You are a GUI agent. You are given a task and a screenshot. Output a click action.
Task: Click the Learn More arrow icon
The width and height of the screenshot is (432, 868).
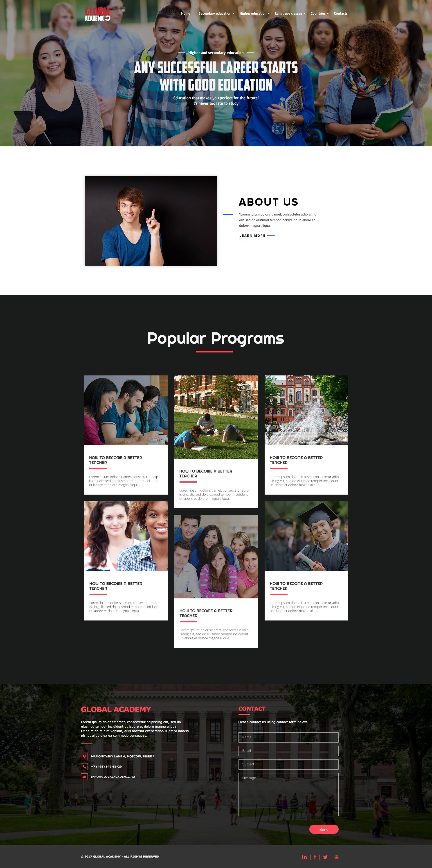click(x=271, y=236)
